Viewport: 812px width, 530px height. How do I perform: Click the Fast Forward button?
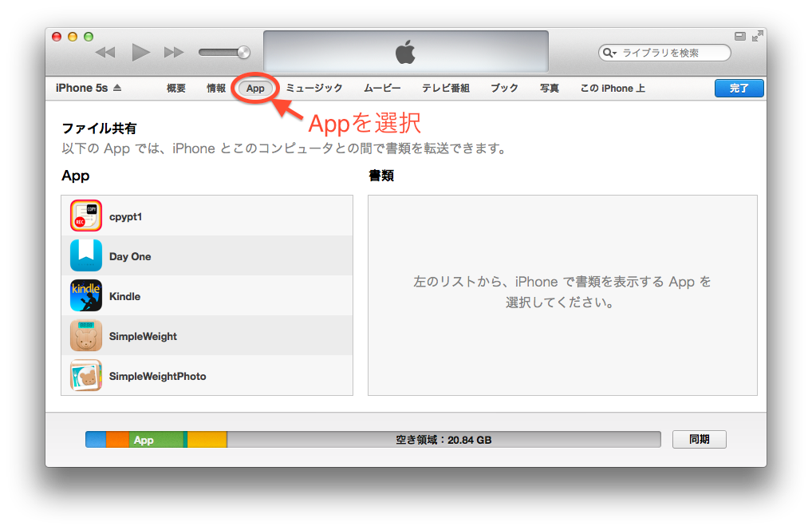(173, 53)
